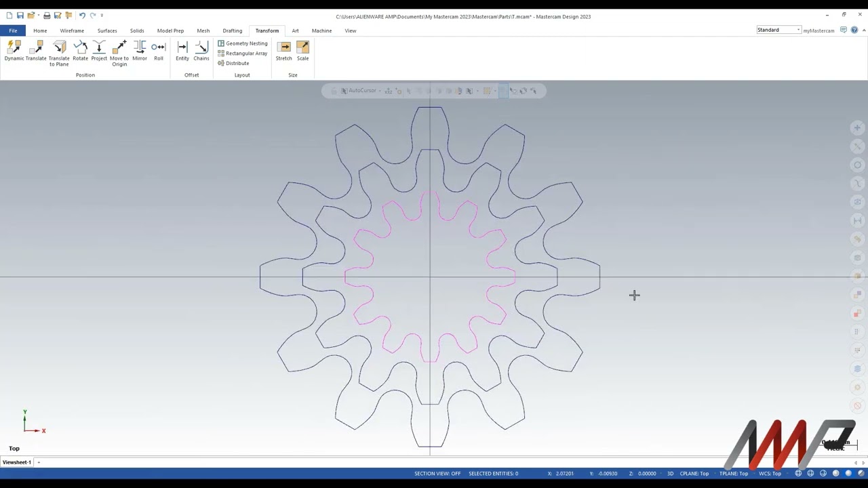
Task: Open the CPLANE: Top selector
Action: 694,473
